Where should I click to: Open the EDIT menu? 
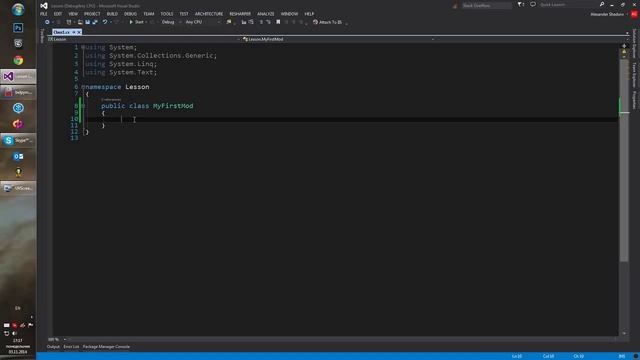click(x=58, y=14)
